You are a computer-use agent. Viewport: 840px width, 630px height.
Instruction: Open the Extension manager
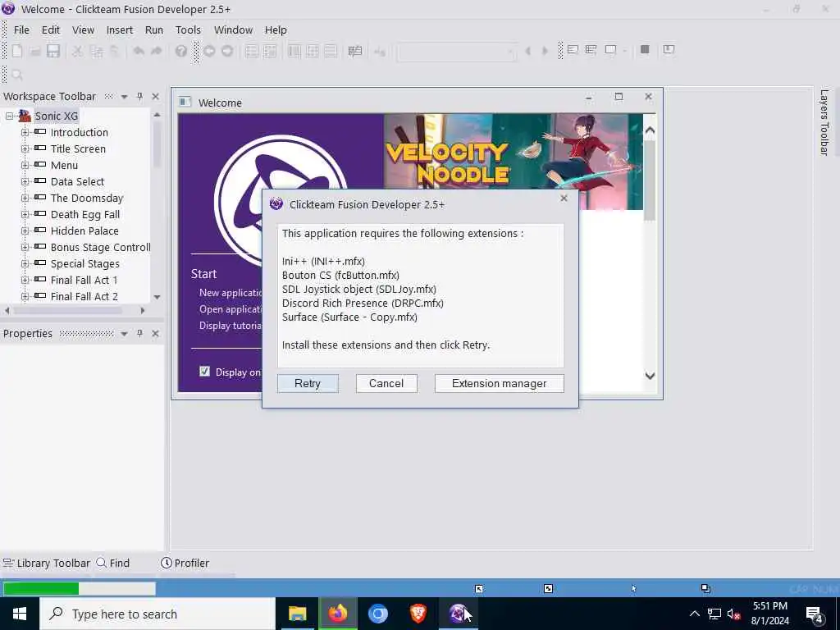tap(500, 384)
